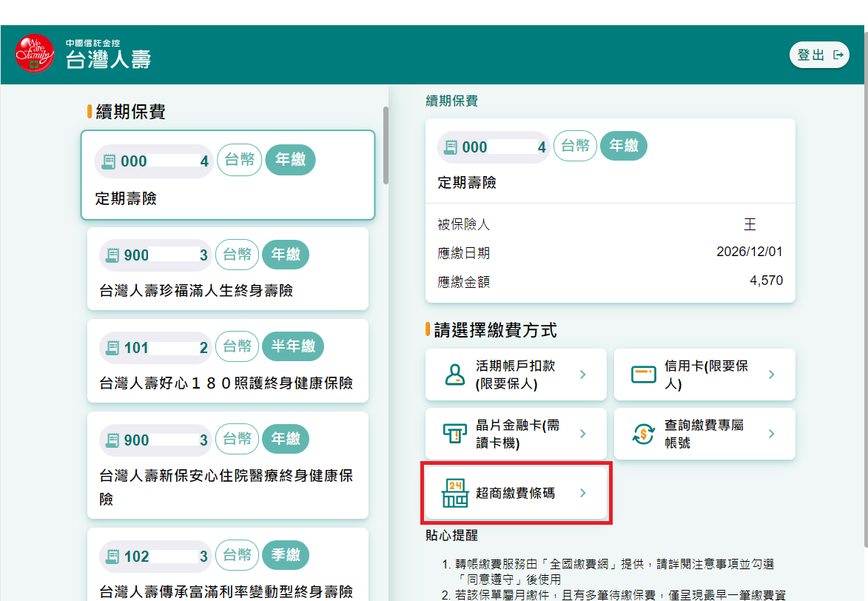Click the document icon on the 新保安心住院醫療 card
This screenshot has height=601, width=868.
click(x=112, y=440)
